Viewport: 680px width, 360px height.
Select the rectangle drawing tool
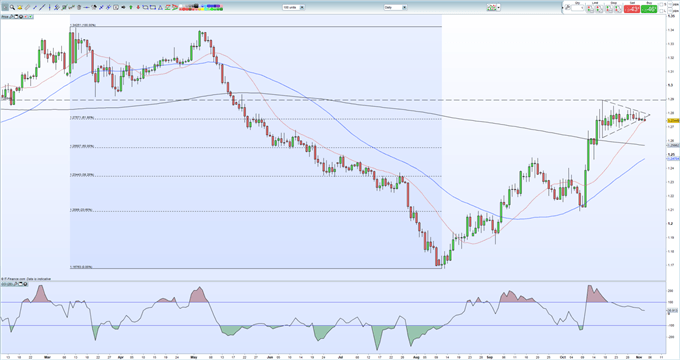pyautogui.click(x=153, y=7)
